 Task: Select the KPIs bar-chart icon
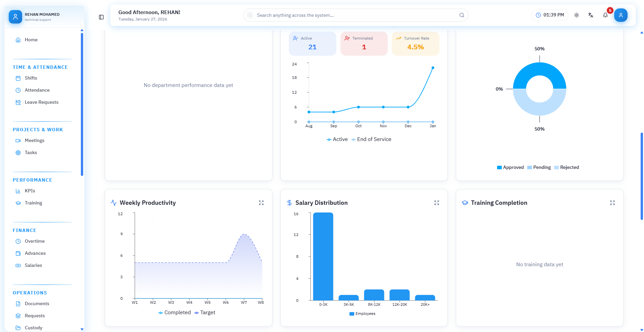click(x=18, y=191)
